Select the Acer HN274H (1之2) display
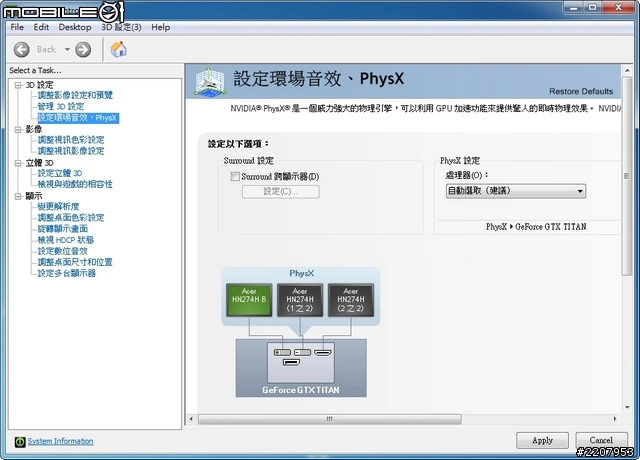This screenshot has height=460, width=640. [x=300, y=300]
